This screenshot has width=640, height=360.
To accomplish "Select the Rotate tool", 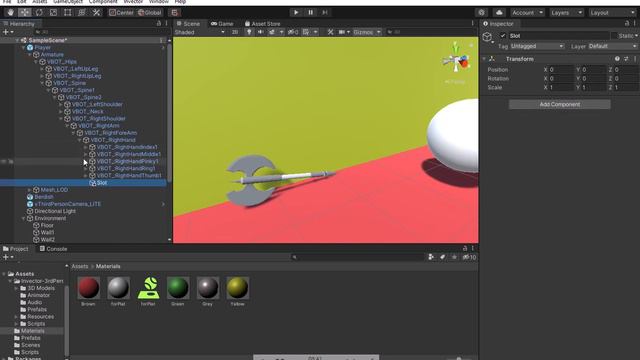I will point(39,13).
